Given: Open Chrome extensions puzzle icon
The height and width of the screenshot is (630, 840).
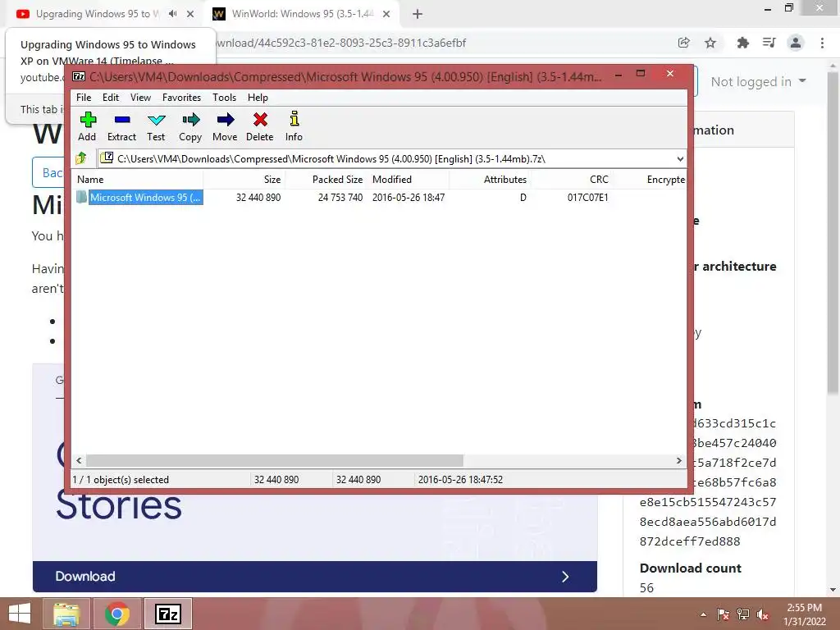Looking at the screenshot, I should [x=742, y=43].
